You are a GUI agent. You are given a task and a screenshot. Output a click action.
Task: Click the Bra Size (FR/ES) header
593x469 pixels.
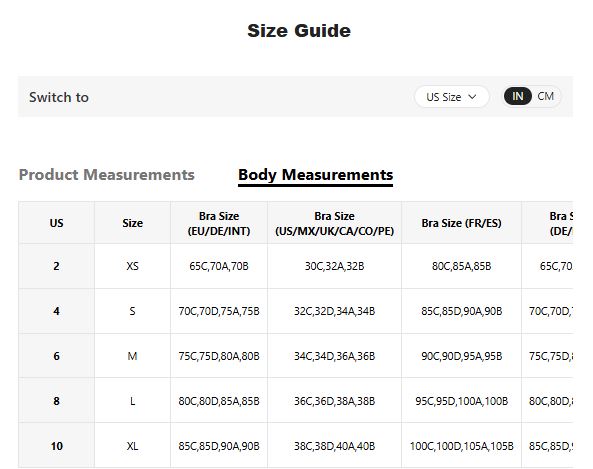(461, 223)
